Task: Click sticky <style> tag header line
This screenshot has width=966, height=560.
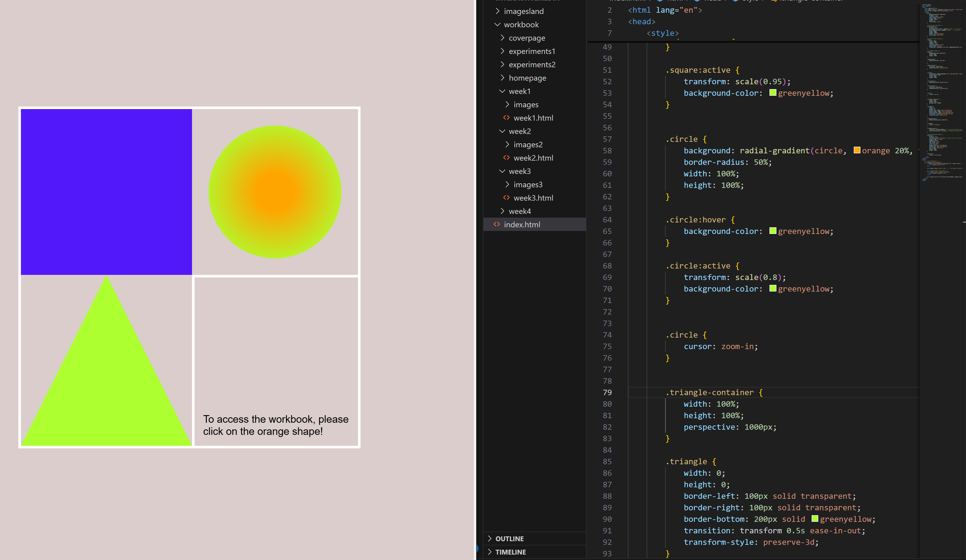Action: [663, 33]
